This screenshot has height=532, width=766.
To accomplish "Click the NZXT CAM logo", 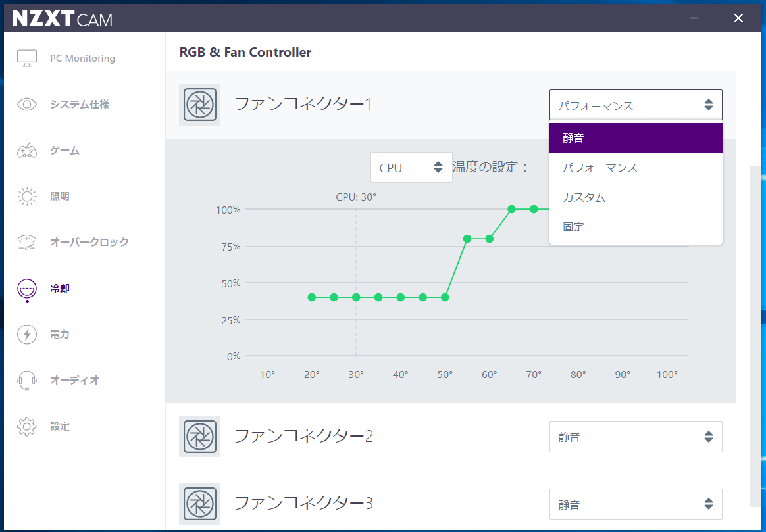I will pyautogui.click(x=62, y=18).
